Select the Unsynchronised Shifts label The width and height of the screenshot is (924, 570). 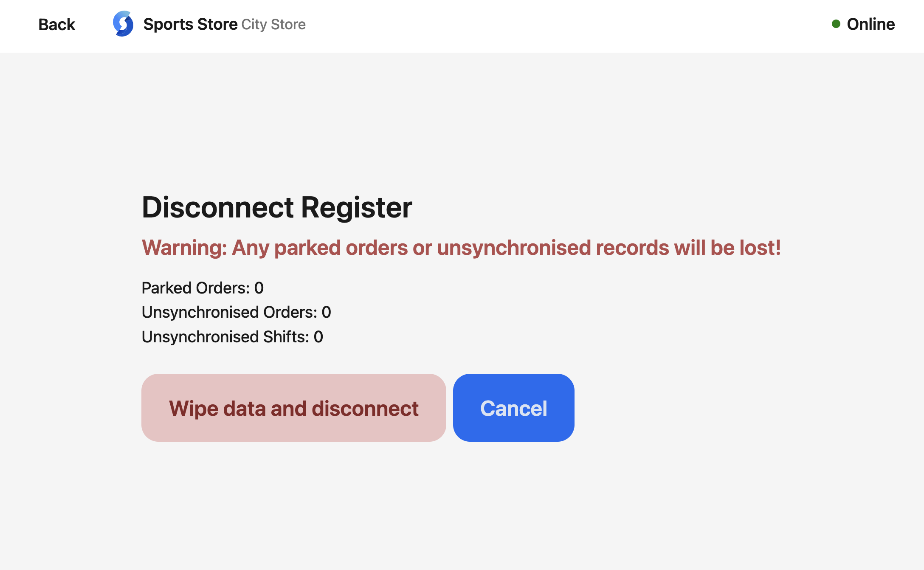225,337
